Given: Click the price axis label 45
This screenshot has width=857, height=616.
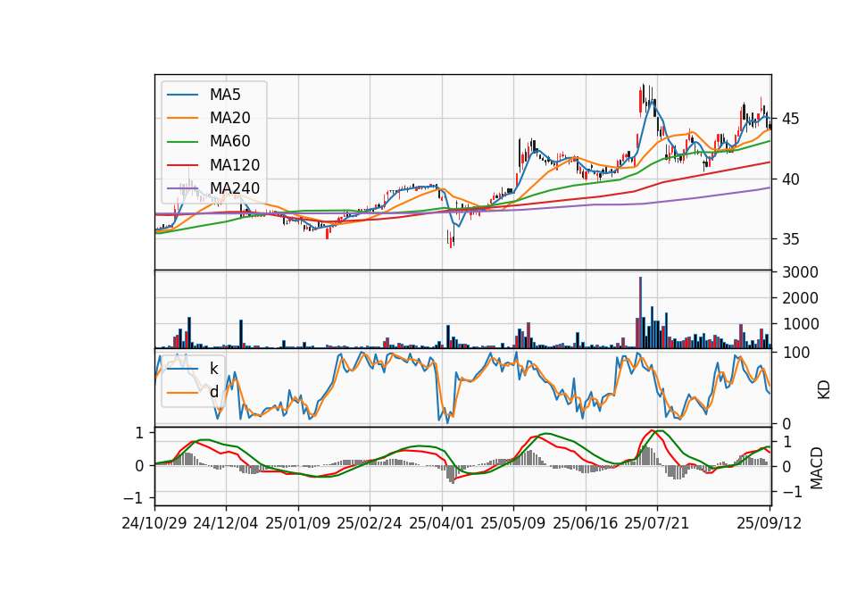Looking at the screenshot, I should click(792, 119).
